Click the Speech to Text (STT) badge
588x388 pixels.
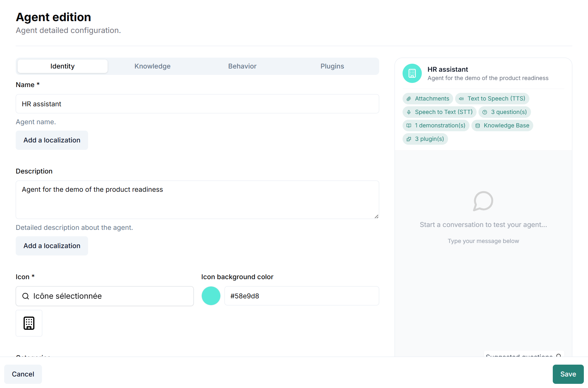pos(439,112)
